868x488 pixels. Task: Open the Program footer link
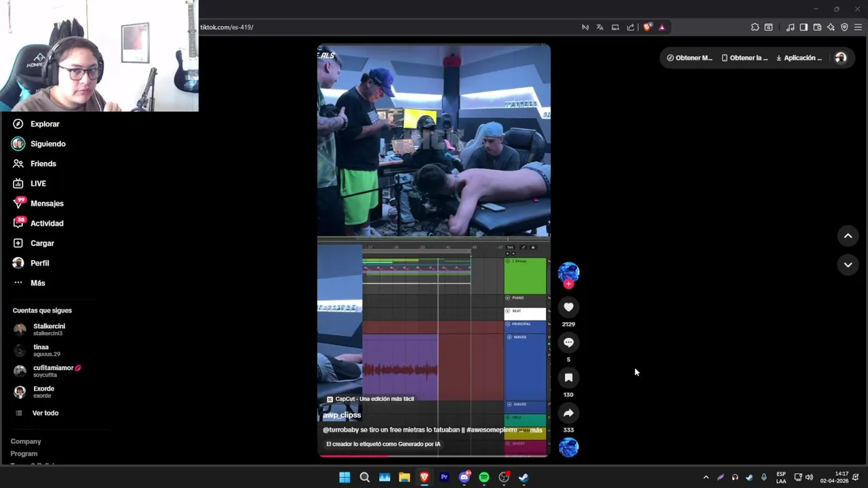click(24, 453)
